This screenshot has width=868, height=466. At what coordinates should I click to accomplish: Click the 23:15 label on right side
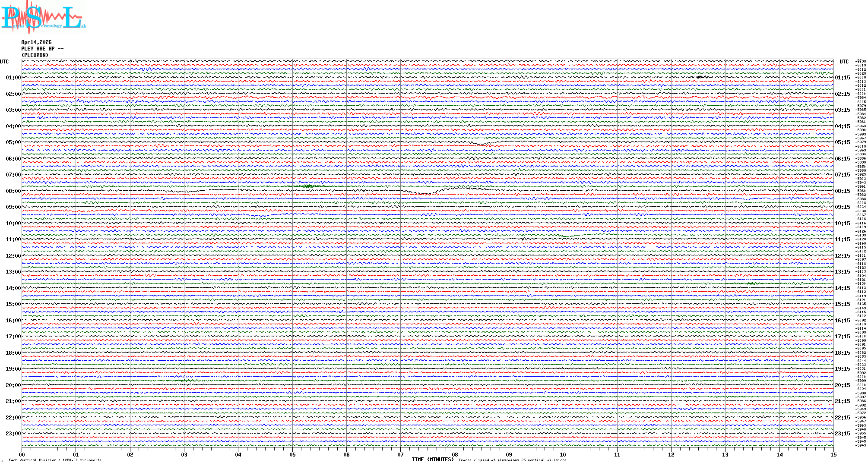(x=842, y=434)
